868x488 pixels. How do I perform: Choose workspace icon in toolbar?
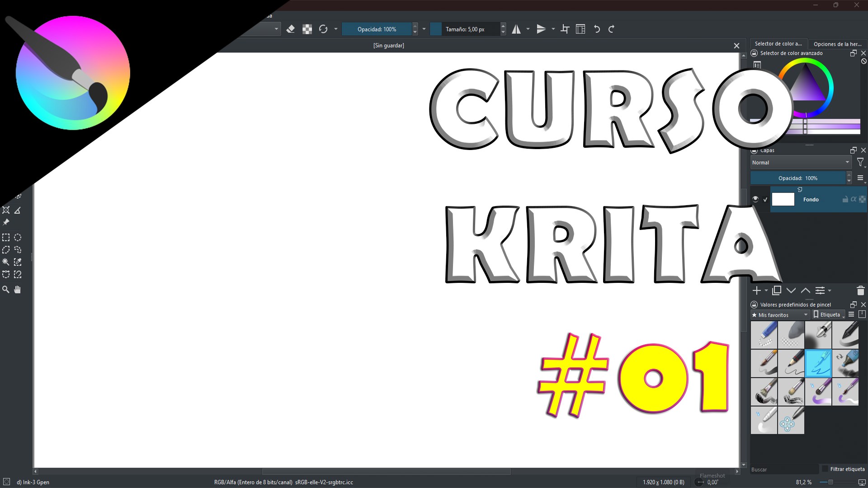pos(581,29)
